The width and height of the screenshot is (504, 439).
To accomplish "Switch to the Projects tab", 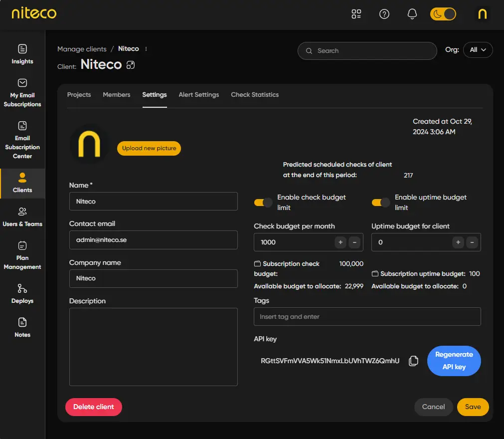I will pyautogui.click(x=79, y=95).
